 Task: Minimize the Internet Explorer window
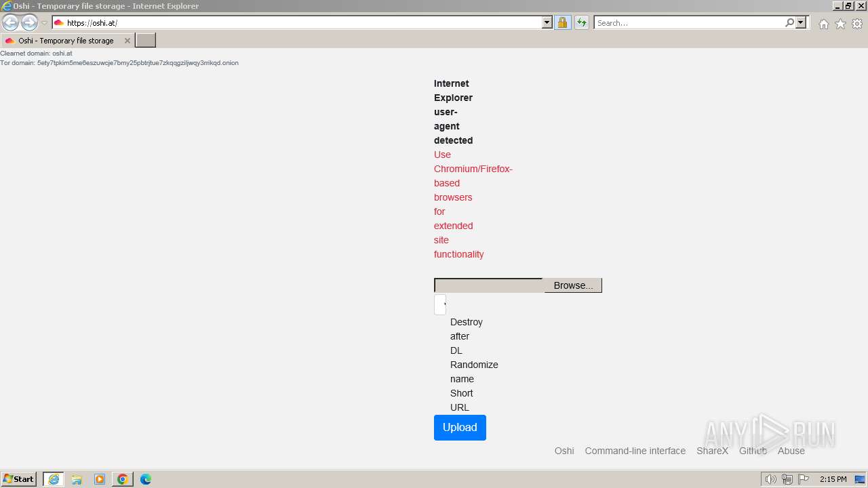(x=837, y=5)
